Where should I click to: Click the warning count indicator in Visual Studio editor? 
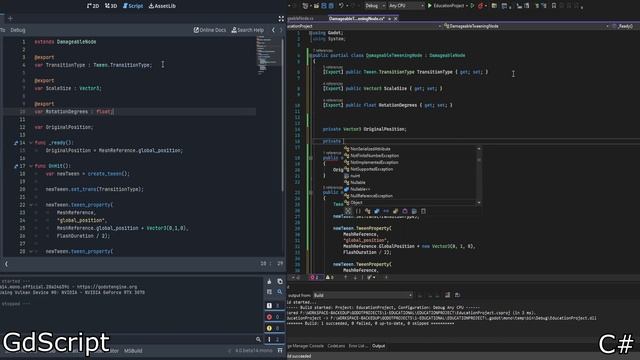[329, 277]
